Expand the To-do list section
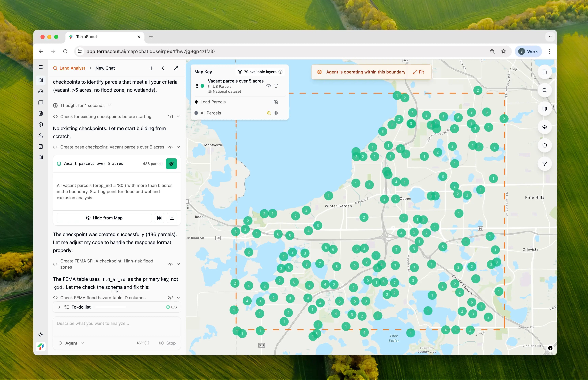Screen dimensions: 588x380 pyautogui.click(x=59, y=307)
